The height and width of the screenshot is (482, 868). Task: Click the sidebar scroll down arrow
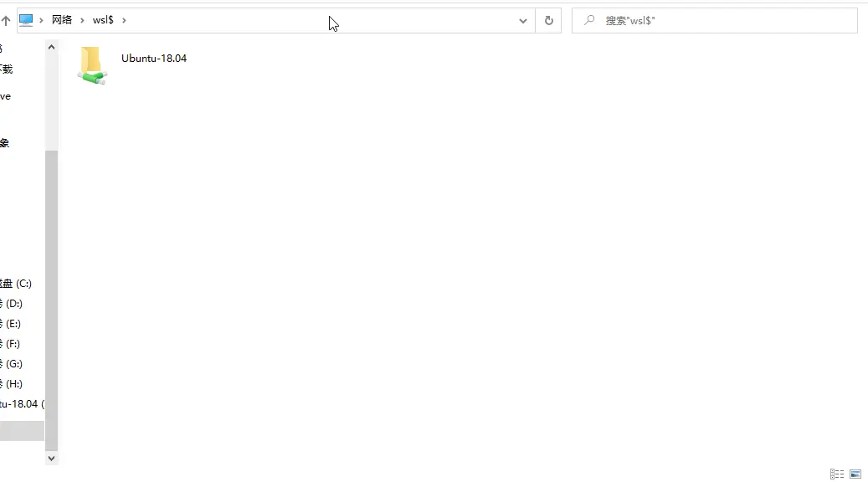(52, 459)
